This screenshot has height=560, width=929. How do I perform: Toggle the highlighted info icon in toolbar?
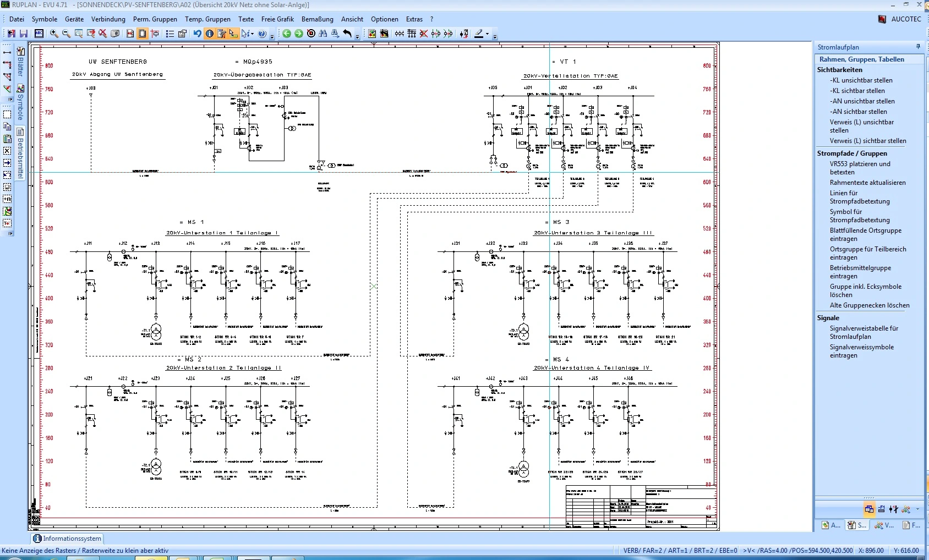[x=210, y=34]
